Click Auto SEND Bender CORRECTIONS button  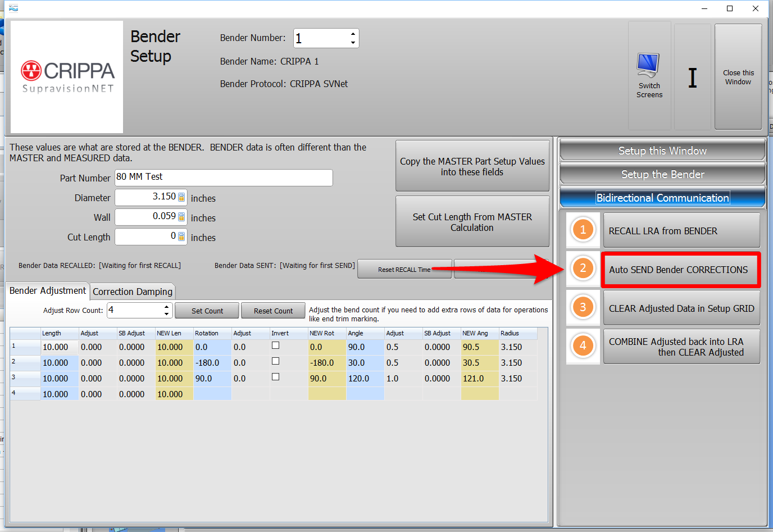[x=679, y=270]
